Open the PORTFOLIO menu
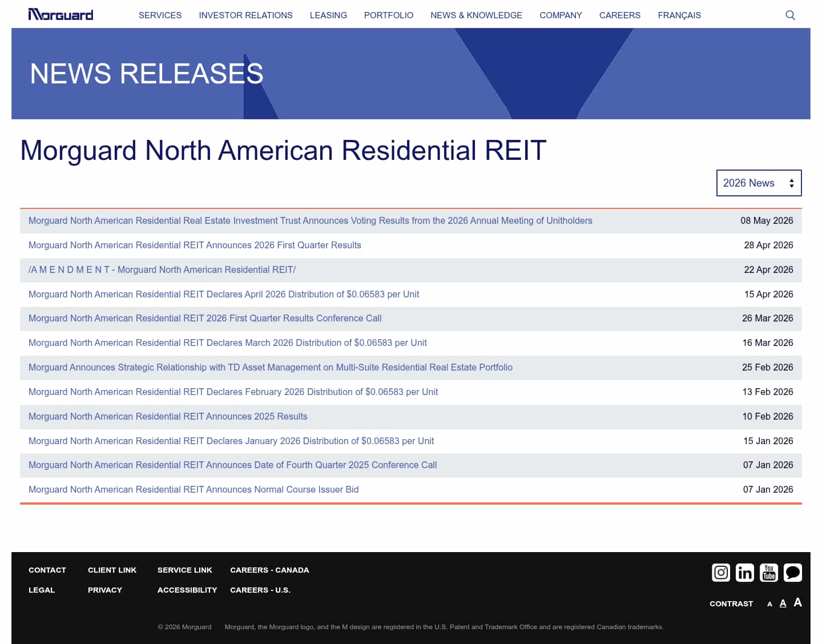Image resolution: width=822 pixels, height=644 pixels. (389, 15)
